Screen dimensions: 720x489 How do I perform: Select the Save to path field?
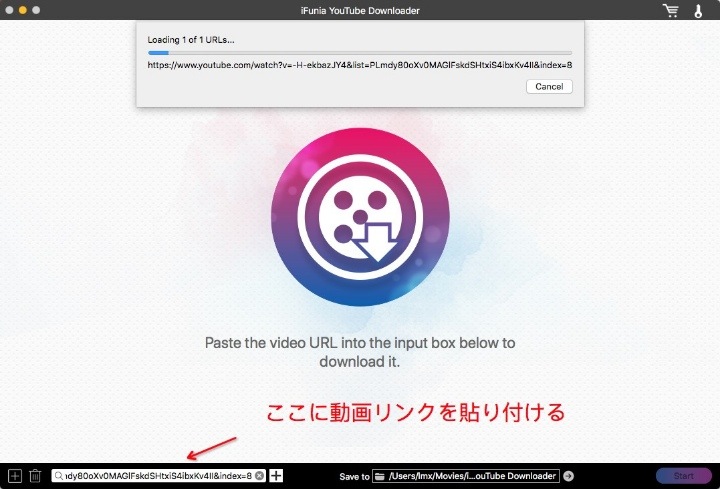click(x=472, y=476)
